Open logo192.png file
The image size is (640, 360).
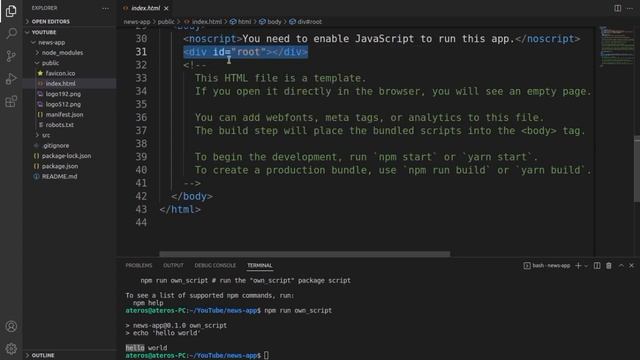point(63,94)
